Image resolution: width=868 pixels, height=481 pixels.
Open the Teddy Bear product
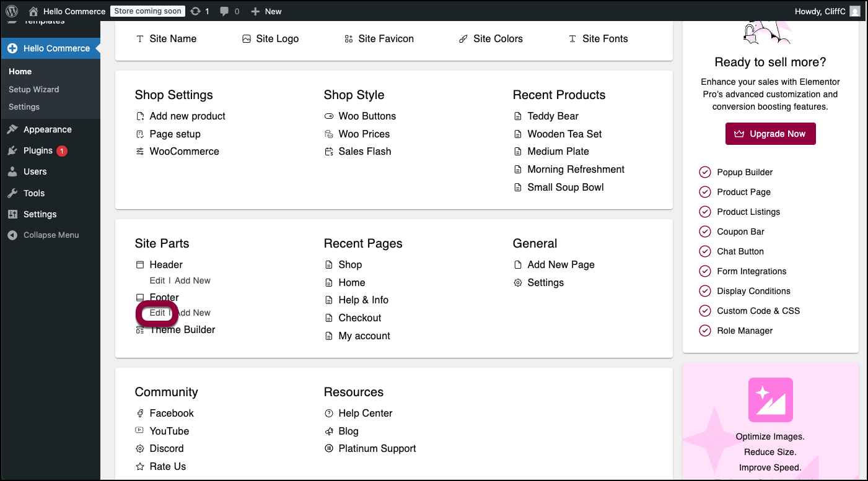point(553,116)
